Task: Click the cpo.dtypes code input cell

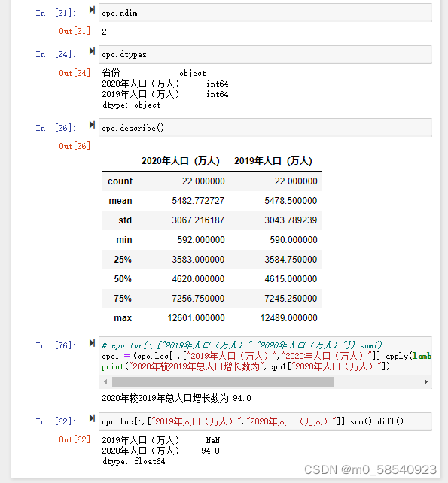Action: 265,54
